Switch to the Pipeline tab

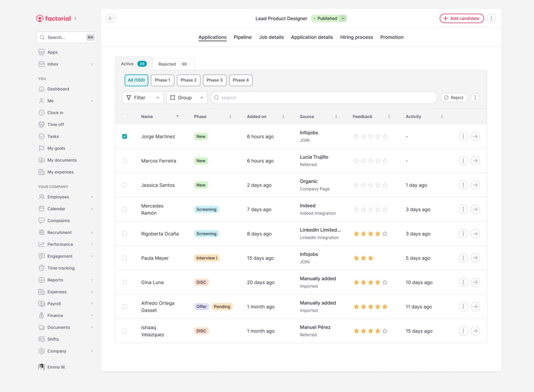(x=242, y=37)
